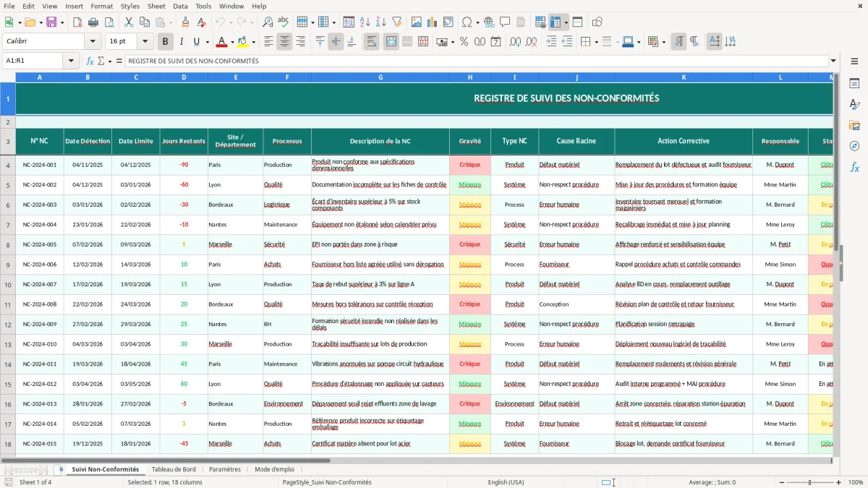Click the Print icon
This screenshot has height=488, width=868.
coord(93,22)
